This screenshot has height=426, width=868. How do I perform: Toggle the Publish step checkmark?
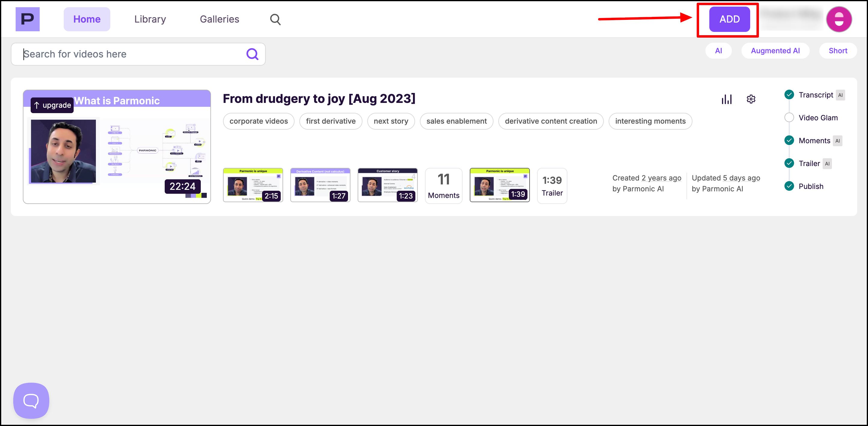coord(789,186)
